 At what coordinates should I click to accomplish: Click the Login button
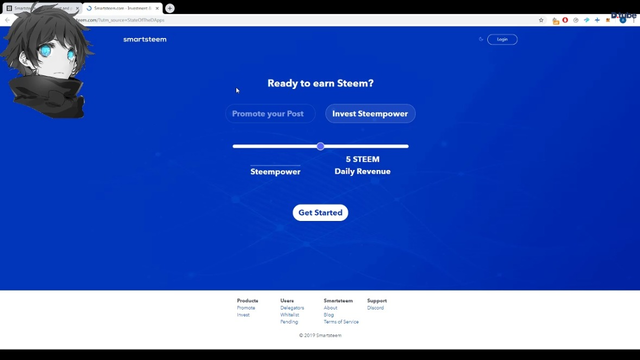502,39
